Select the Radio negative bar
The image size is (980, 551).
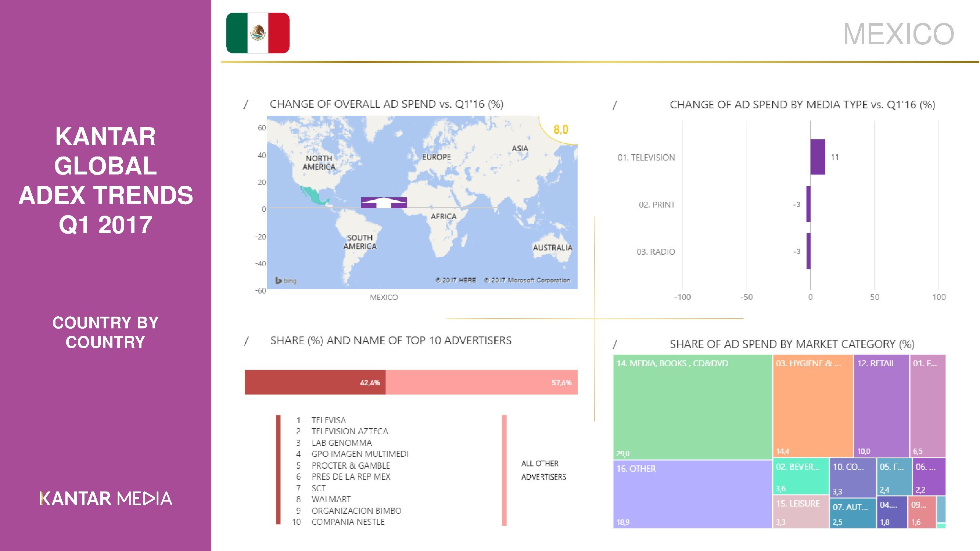coord(808,251)
